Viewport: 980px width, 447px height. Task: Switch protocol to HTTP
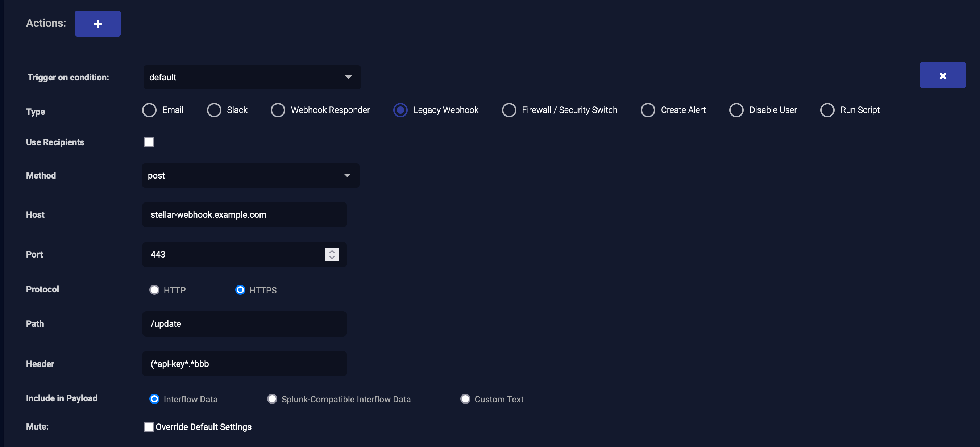coord(154,290)
